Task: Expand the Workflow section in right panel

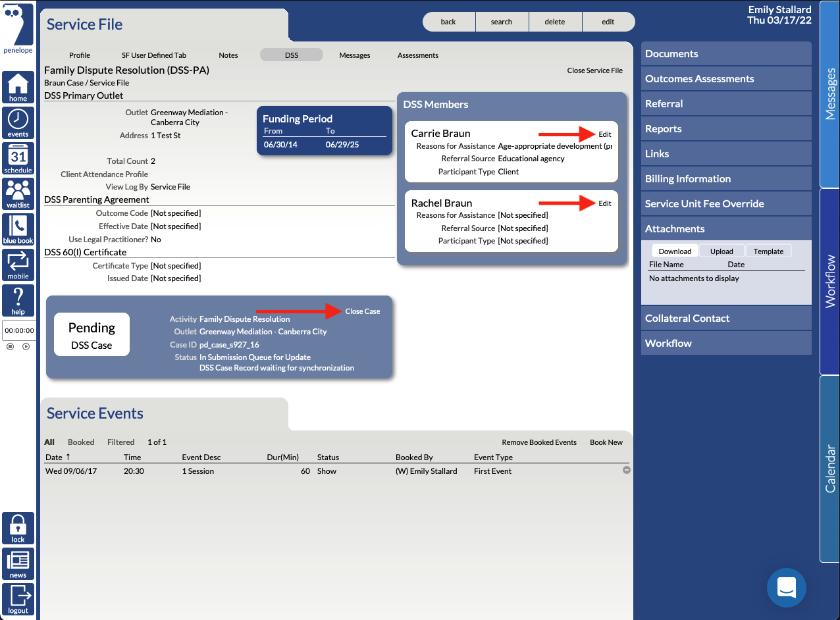Action: point(726,344)
